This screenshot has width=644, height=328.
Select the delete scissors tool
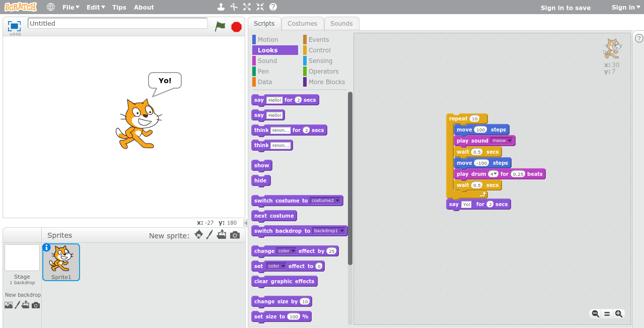(x=234, y=7)
